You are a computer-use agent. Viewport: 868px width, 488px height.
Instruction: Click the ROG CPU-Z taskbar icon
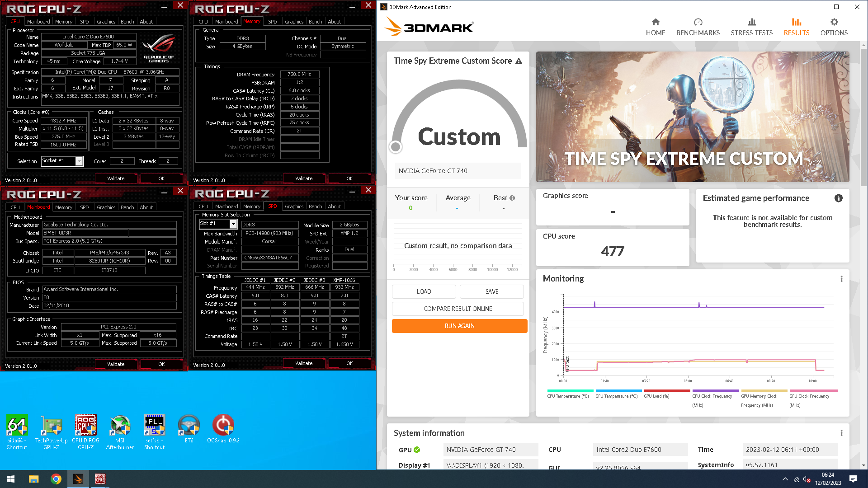coord(100,479)
